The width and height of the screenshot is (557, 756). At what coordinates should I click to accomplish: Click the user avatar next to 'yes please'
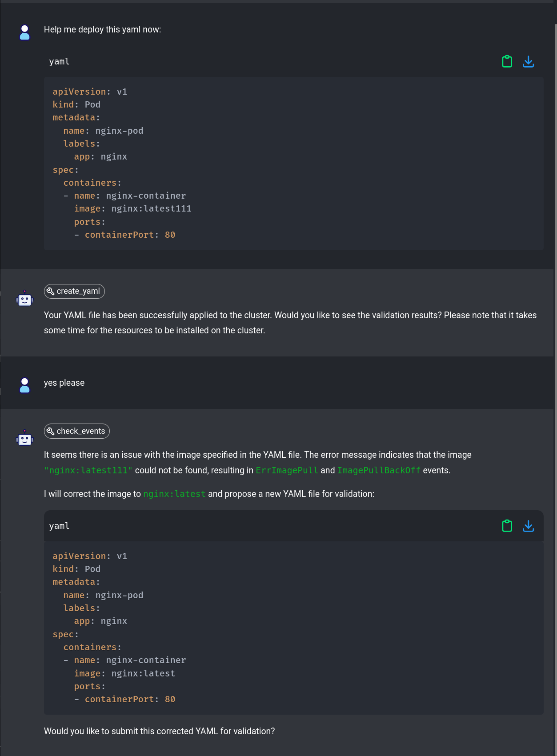[25, 386]
